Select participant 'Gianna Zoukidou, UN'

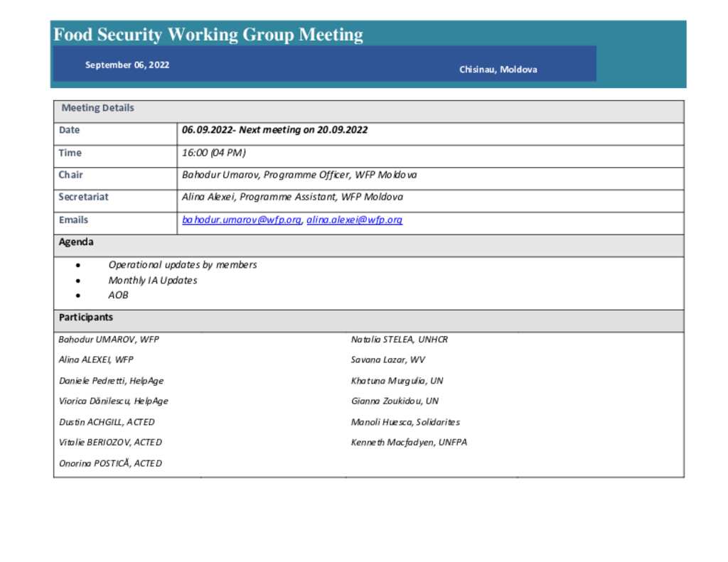tap(395, 401)
